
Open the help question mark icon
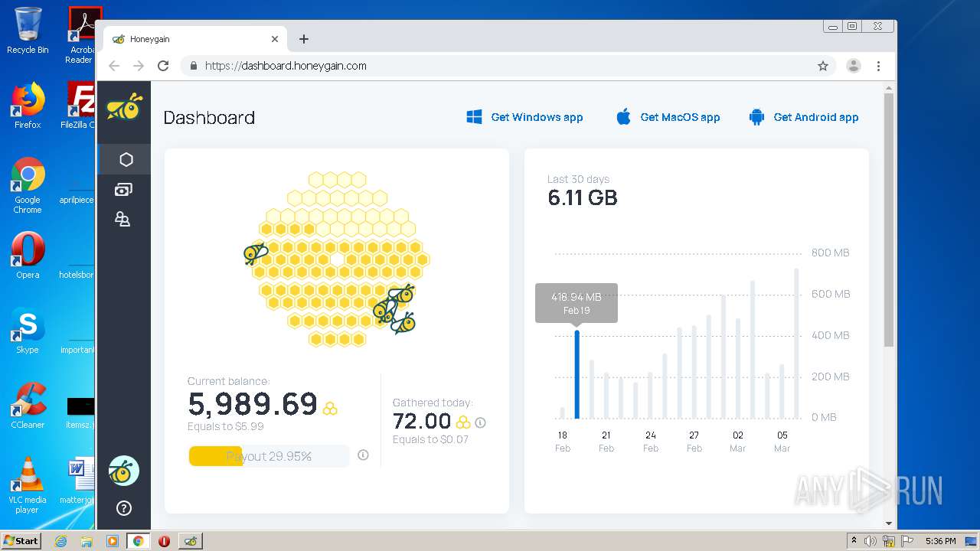(123, 508)
